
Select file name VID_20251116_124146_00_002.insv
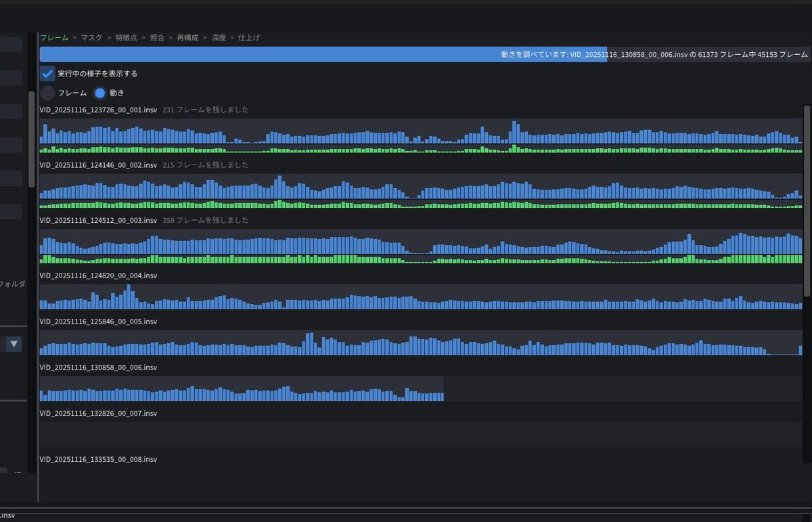(x=99, y=165)
